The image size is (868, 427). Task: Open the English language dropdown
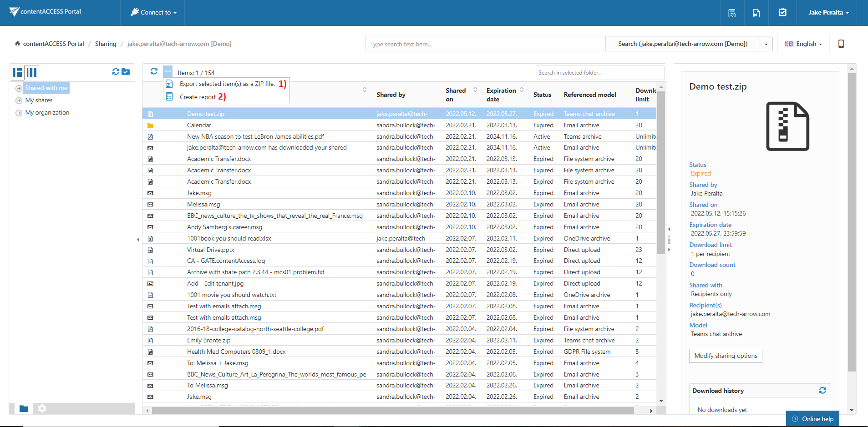click(804, 44)
